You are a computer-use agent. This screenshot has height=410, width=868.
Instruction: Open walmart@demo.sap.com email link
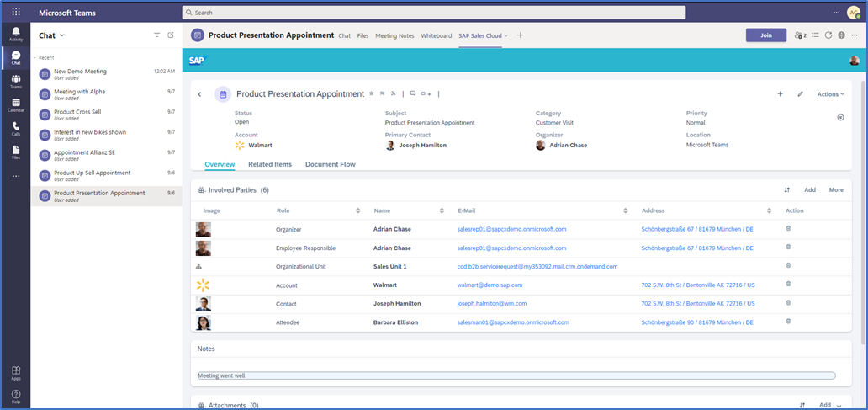[490, 285]
